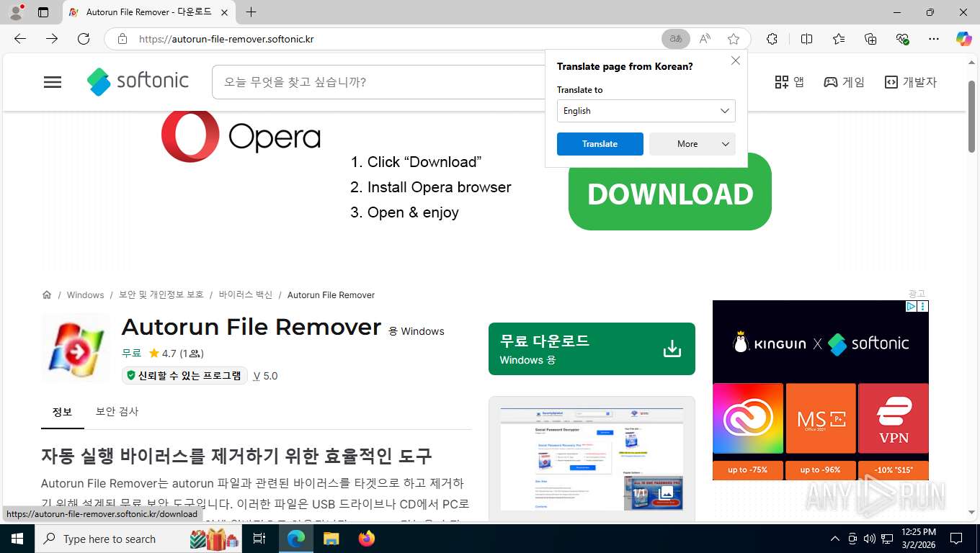Close the translate popup
The width and height of the screenshot is (980, 553).
pyautogui.click(x=736, y=60)
